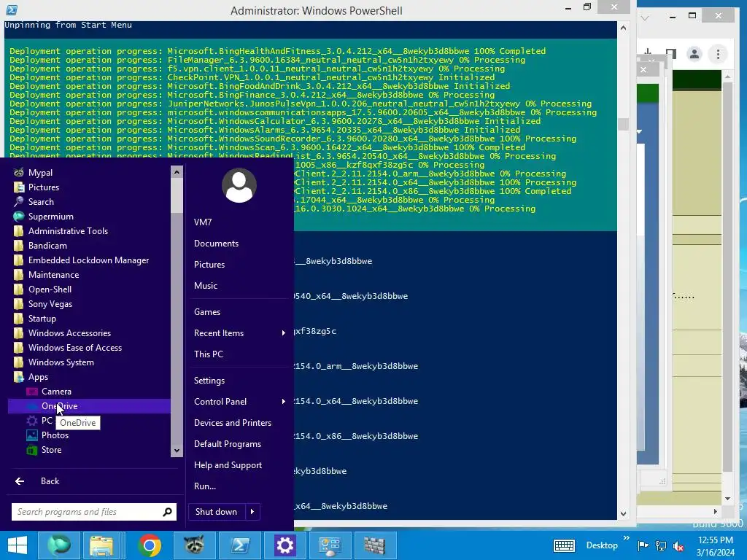Launch the OneDrive app
The height and width of the screenshot is (560, 747).
(x=89, y=405)
